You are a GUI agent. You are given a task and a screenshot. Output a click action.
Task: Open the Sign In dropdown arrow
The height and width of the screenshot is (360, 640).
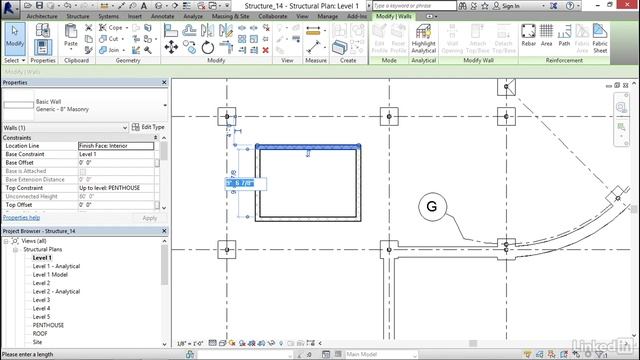pyautogui.click(x=543, y=6)
